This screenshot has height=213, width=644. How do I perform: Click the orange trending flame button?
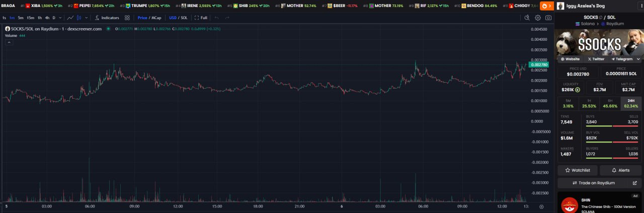point(546,6)
